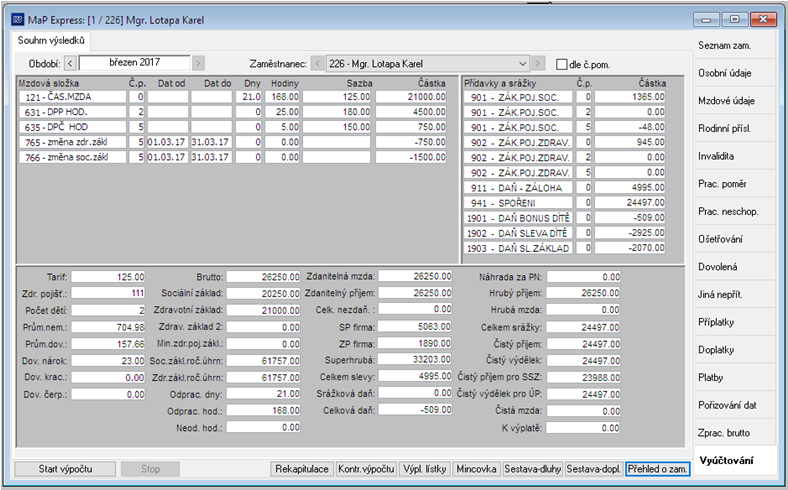Switch to the Souhrn výsledků tab

[51, 41]
